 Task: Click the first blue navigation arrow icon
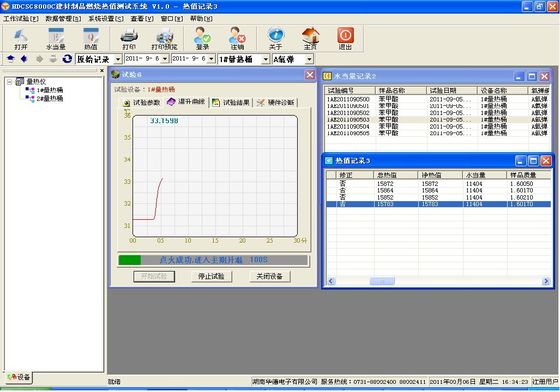click(10, 59)
